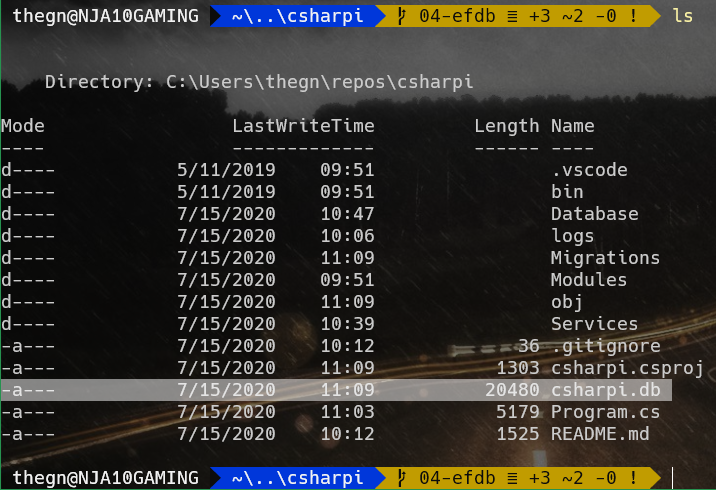
Task: Select the highlighted csharpi.db row
Action: pos(336,389)
